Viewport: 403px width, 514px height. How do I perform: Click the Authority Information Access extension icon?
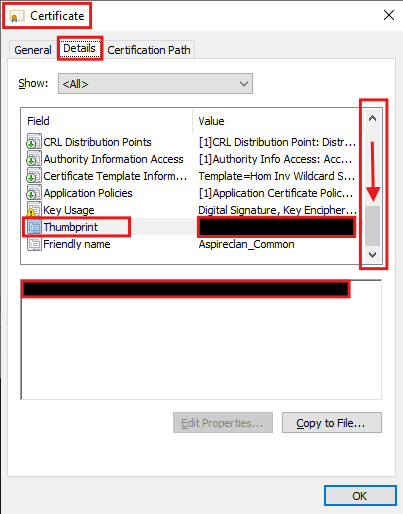pos(34,158)
